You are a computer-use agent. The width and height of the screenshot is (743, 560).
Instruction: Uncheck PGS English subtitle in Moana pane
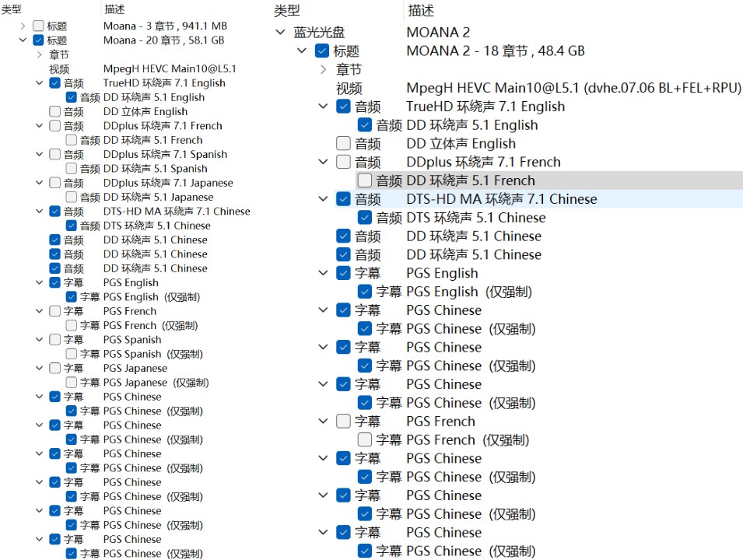(55, 282)
